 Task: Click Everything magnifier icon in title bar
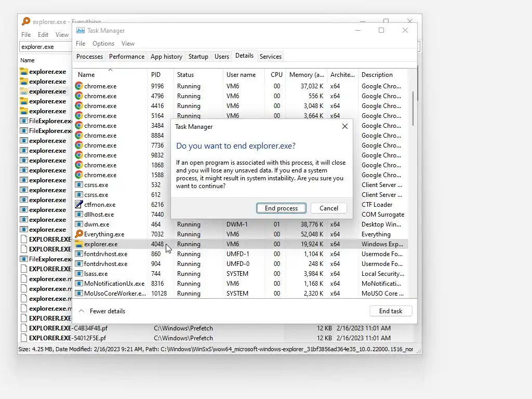(x=26, y=21)
